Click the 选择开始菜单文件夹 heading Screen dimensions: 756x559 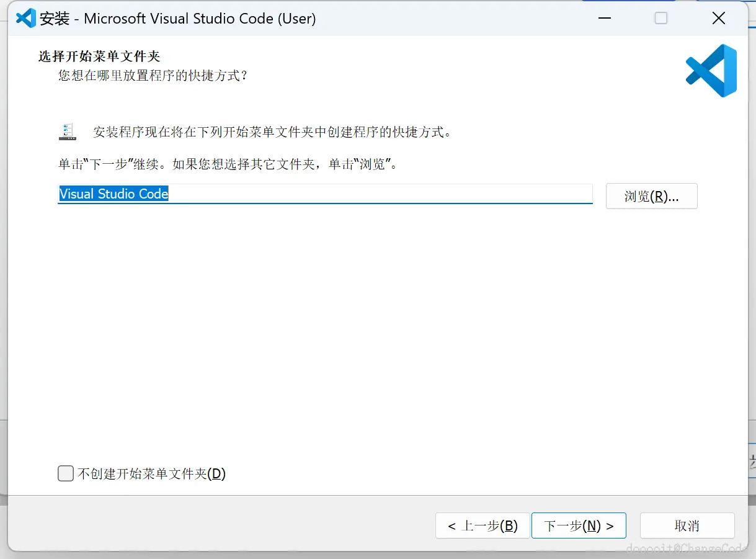click(99, 56)
